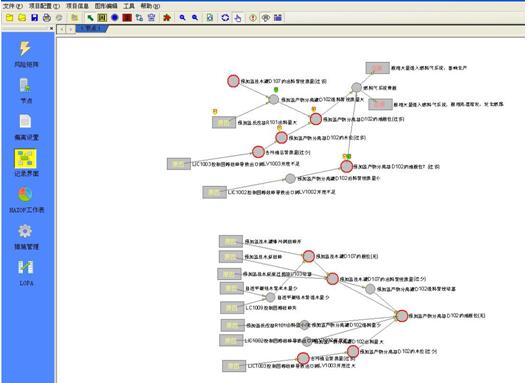Select the dark red rectangle tool

point(127,17)
